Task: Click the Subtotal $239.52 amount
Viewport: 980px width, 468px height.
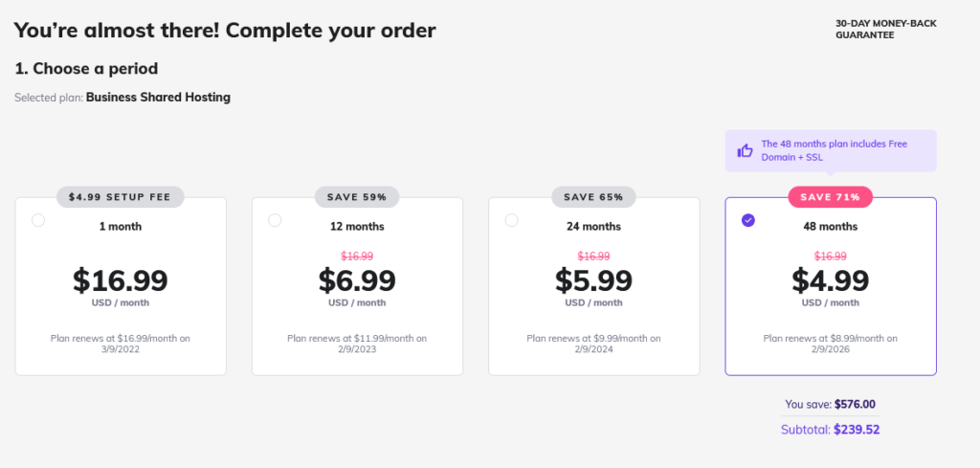Action: pyautogui.click(x=857, y=430)
